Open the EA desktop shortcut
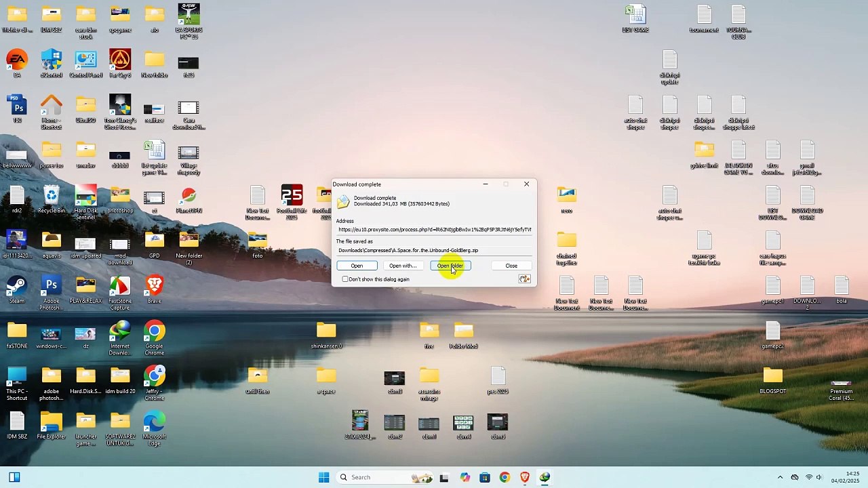868x488 pixels. 17,64
